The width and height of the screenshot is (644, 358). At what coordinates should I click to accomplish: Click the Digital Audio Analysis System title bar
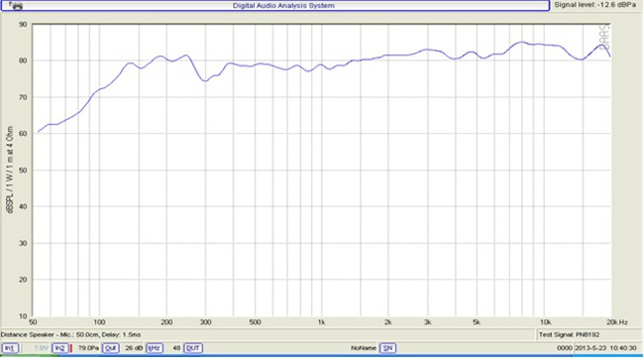coord(283,6)
